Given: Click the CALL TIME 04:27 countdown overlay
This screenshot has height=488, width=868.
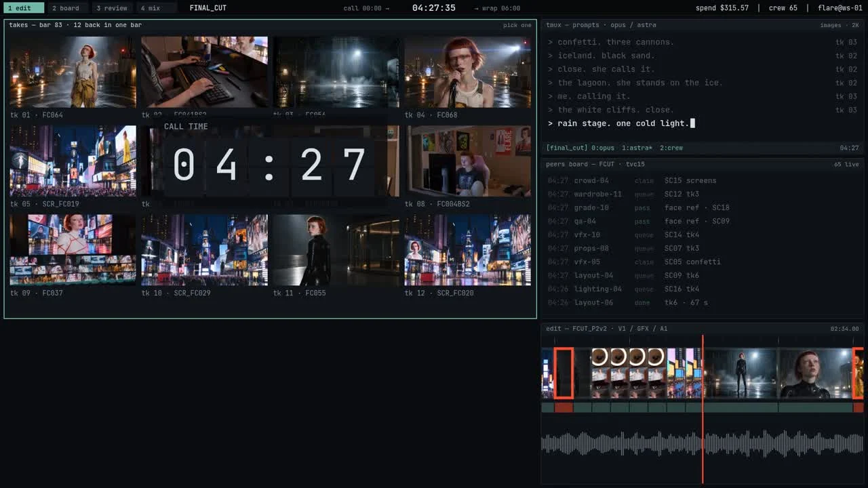Looking at the screenshot, I should [269, 161].
